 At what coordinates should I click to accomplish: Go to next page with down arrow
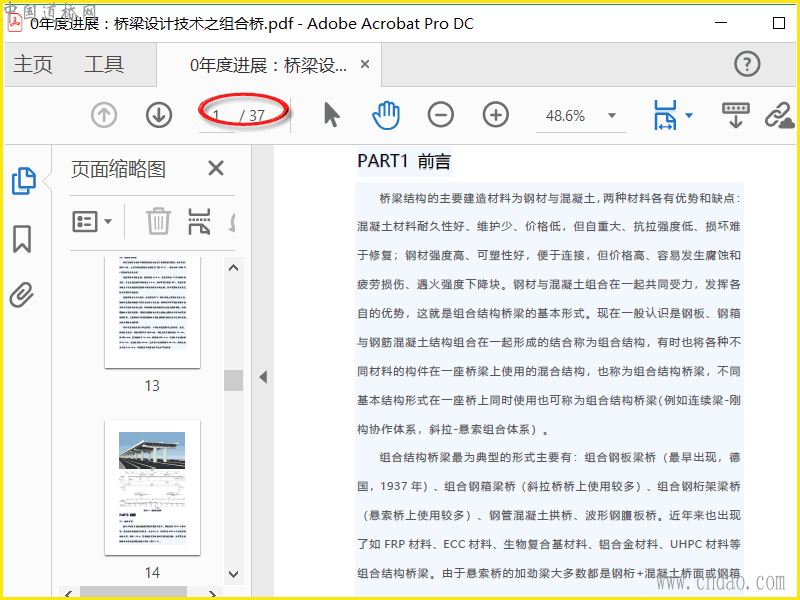(x=159, y=115)
